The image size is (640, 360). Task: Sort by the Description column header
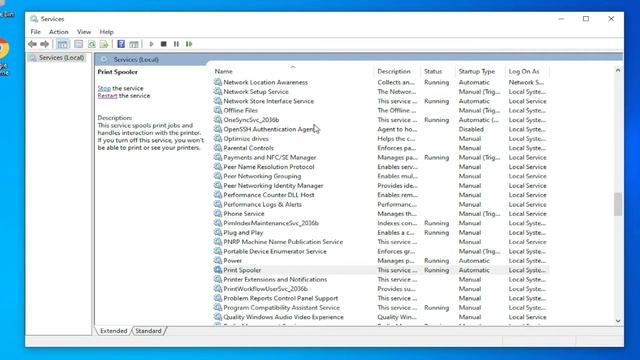click(x=397, y=71)
